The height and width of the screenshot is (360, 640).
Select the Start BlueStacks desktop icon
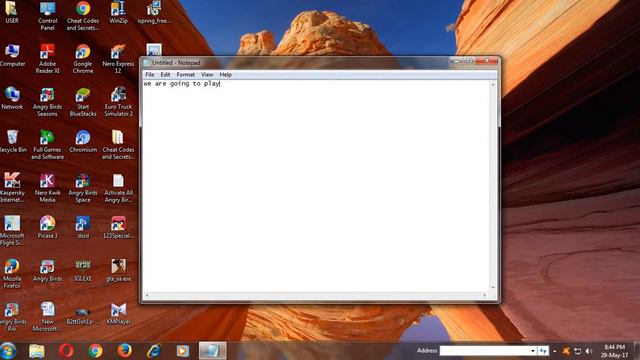point(83,102)
